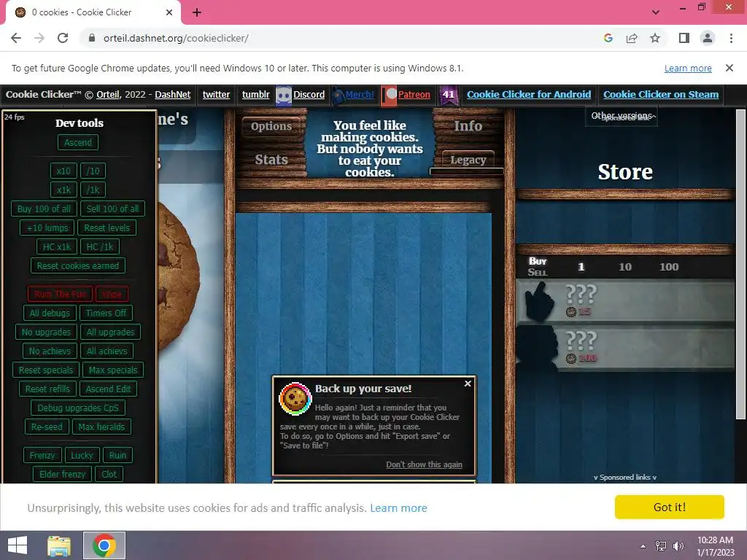Click the page vertical scrollbar
Image resolution: width=747 pixels, height=560 pixels.
tap(740, 264)
